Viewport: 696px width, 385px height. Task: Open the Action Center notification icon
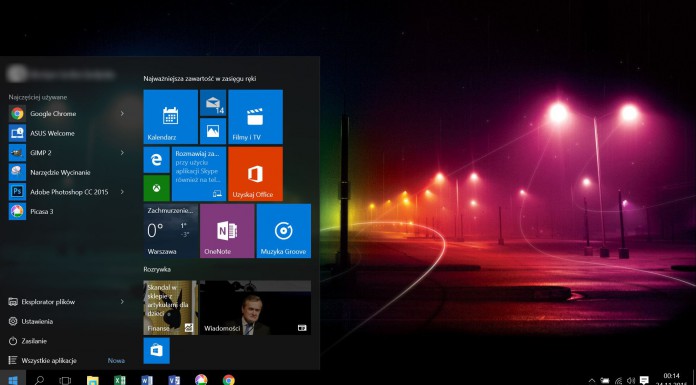645,380
